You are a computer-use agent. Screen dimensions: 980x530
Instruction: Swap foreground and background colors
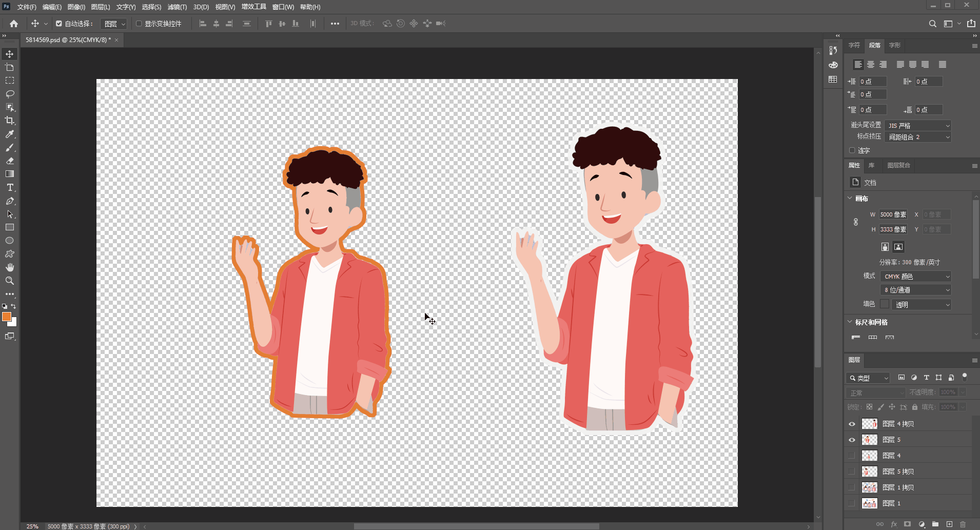pos(13,306)
